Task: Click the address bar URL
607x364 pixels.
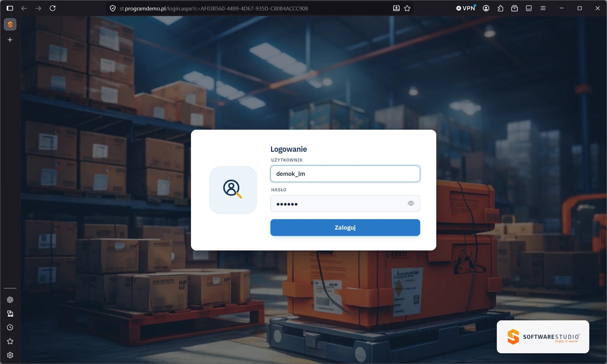Action: [214, 9]
